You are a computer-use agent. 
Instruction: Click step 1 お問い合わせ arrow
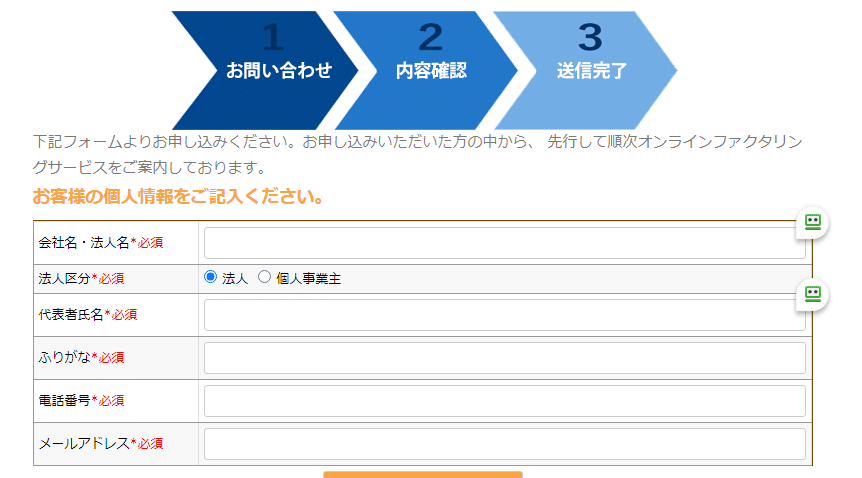click(265, 70)
